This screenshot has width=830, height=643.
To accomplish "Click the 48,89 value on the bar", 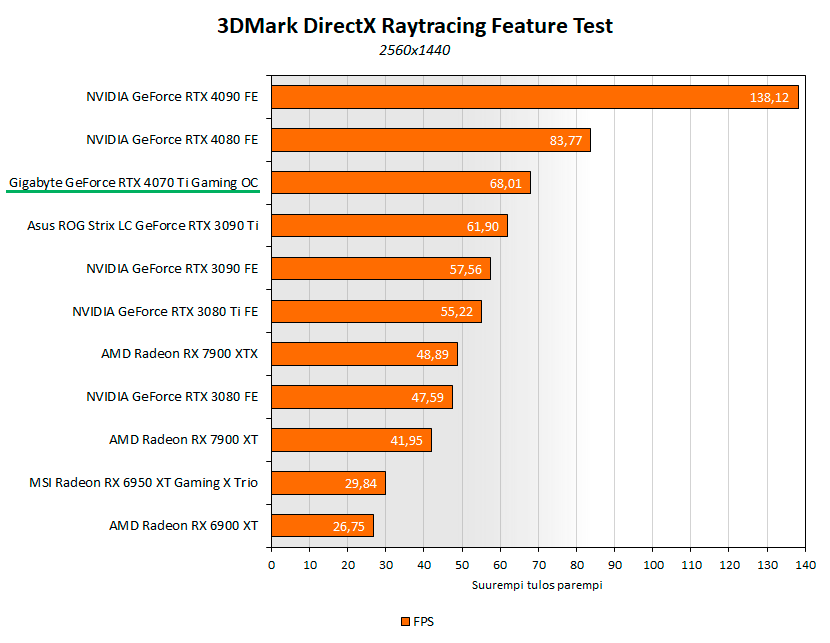I will point(432,355).
